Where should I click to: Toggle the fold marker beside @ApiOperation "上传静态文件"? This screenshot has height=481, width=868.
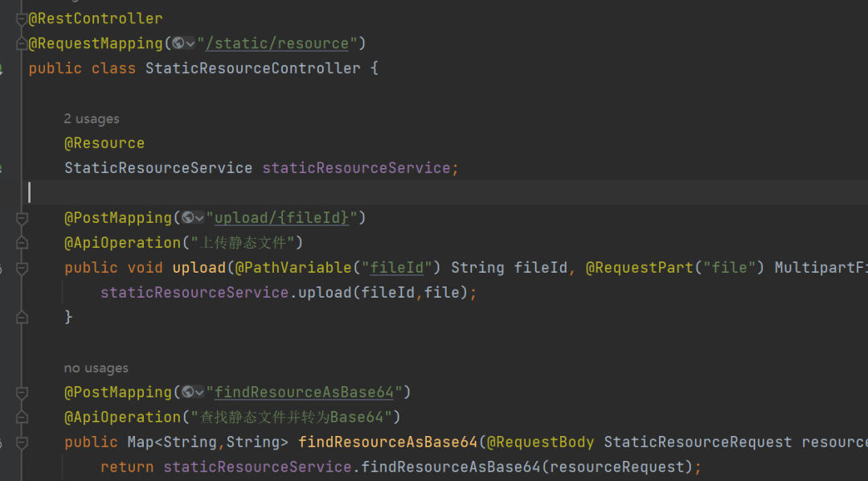[22, 243]
